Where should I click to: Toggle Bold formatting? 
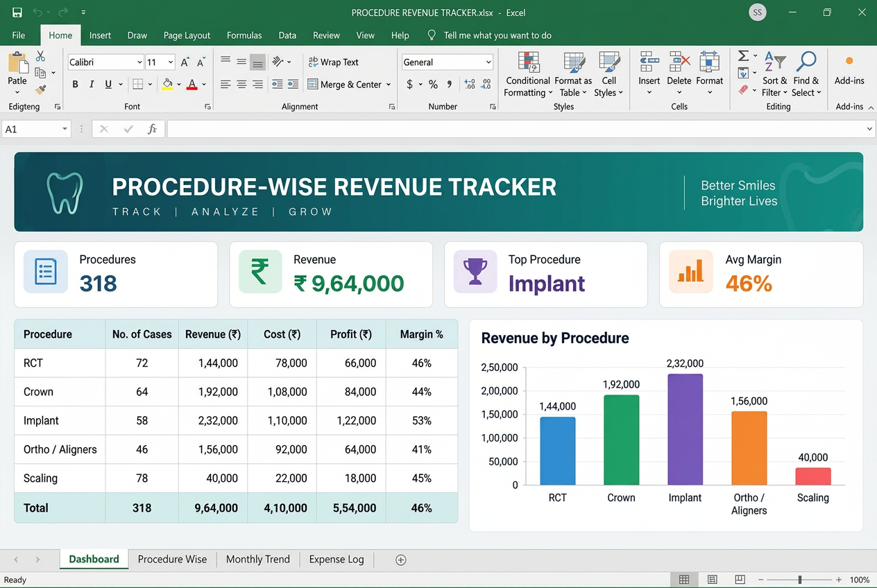coord(76,85)
